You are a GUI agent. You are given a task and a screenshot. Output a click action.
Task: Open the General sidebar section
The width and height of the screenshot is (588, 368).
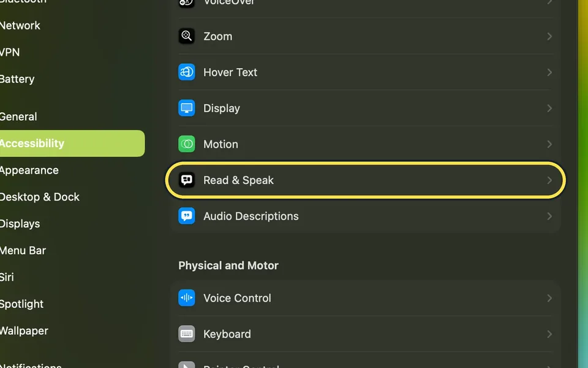coord(18,117)
